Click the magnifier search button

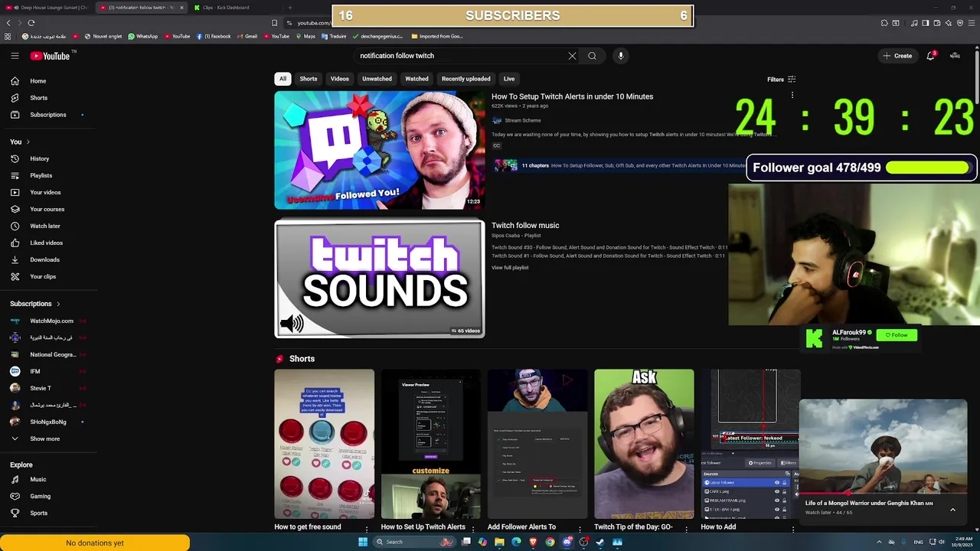click(x=592, y=56)
